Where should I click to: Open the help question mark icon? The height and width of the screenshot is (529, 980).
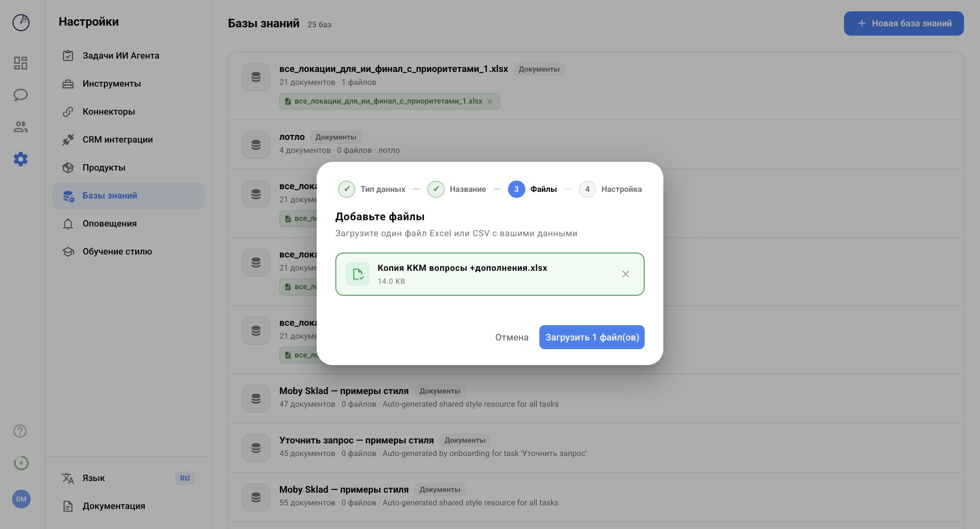click(x=20, y=431)
